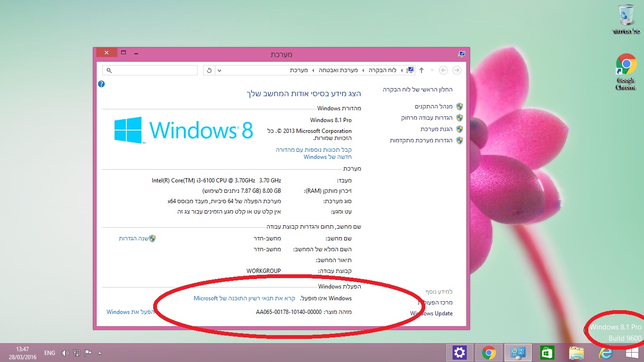Open recent locations dropdown beside Up arrow

(x=432, y=70)
